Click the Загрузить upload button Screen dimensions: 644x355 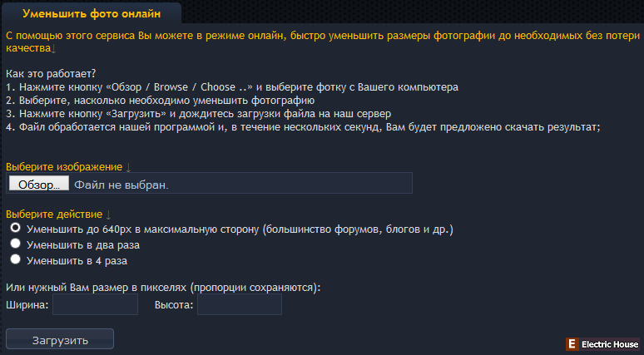[x=60, y=339]
